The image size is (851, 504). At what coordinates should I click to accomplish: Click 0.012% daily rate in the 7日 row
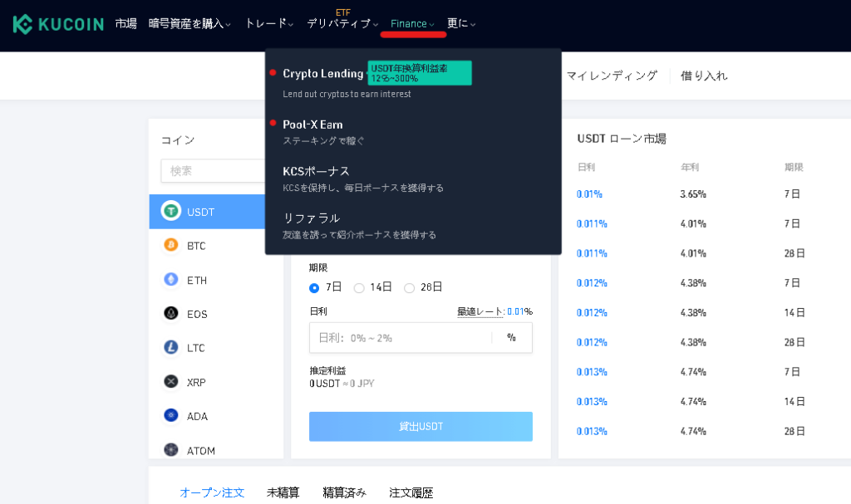coord(592,282)
